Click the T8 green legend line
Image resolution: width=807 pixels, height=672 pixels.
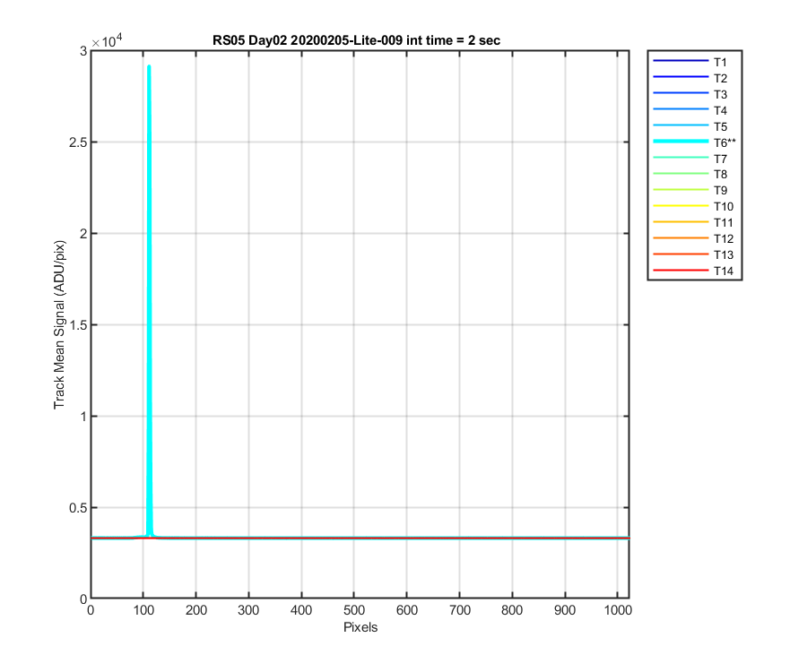click(681, 173)
